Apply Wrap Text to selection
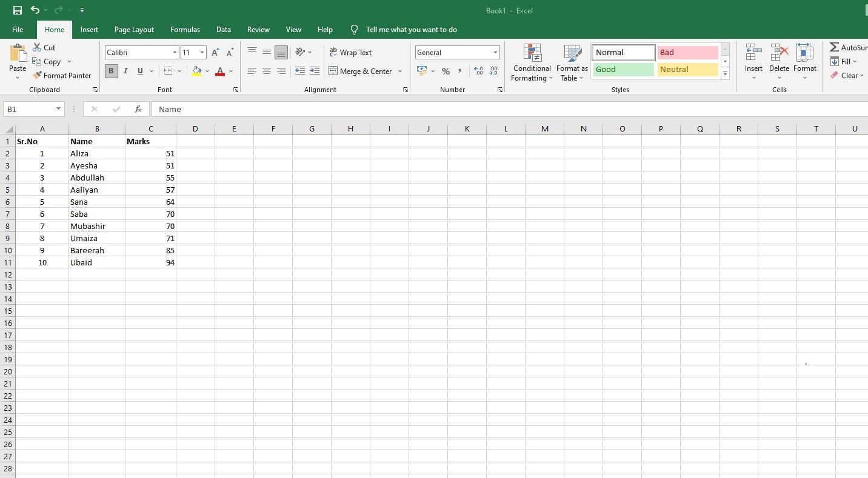 pos(352,53)
